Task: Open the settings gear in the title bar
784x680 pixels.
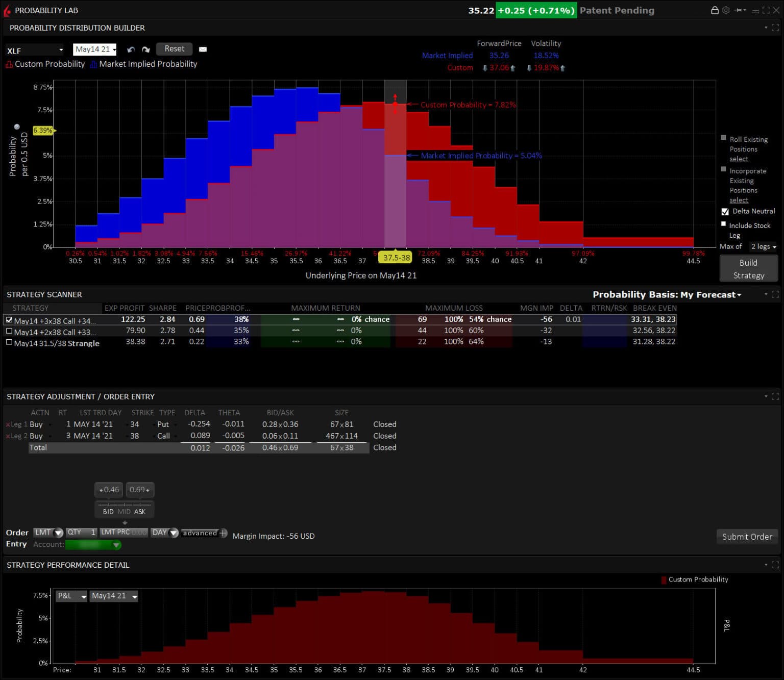Action: pos(726,10)
